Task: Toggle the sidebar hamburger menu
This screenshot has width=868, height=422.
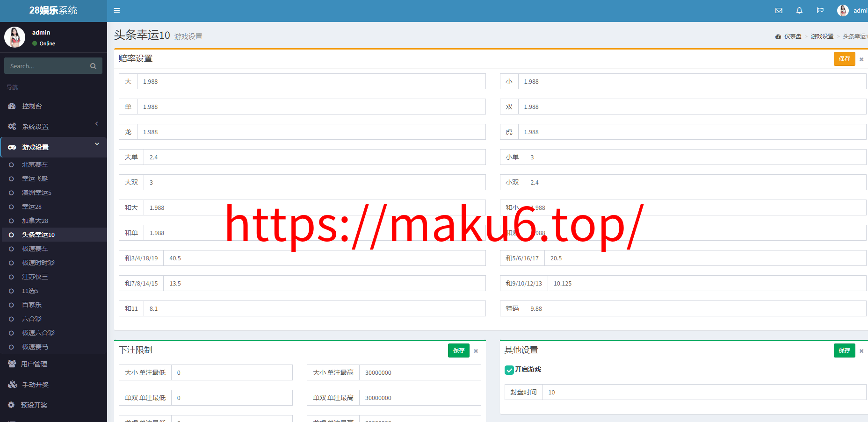Action: coord(117,10)
